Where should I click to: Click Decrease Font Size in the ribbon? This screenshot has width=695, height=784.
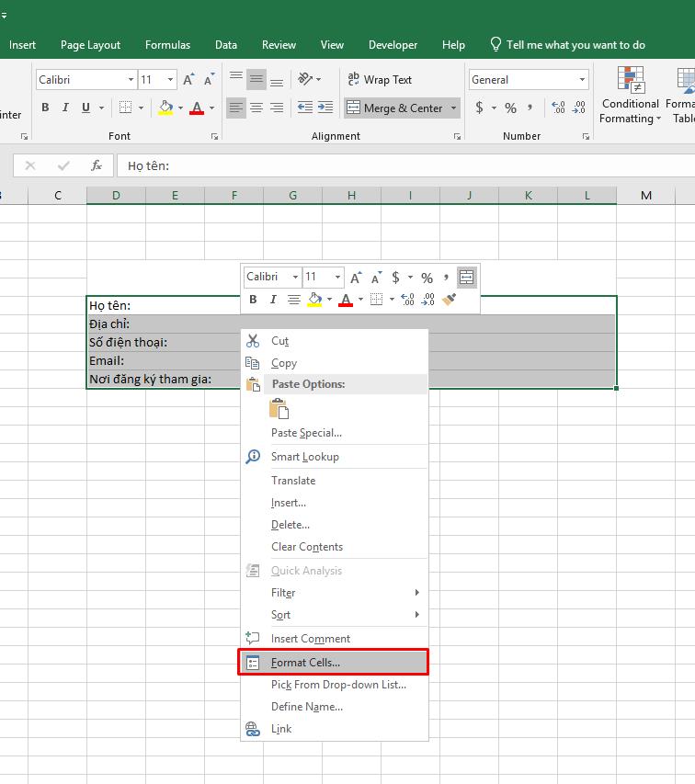[x=209, y=79]
